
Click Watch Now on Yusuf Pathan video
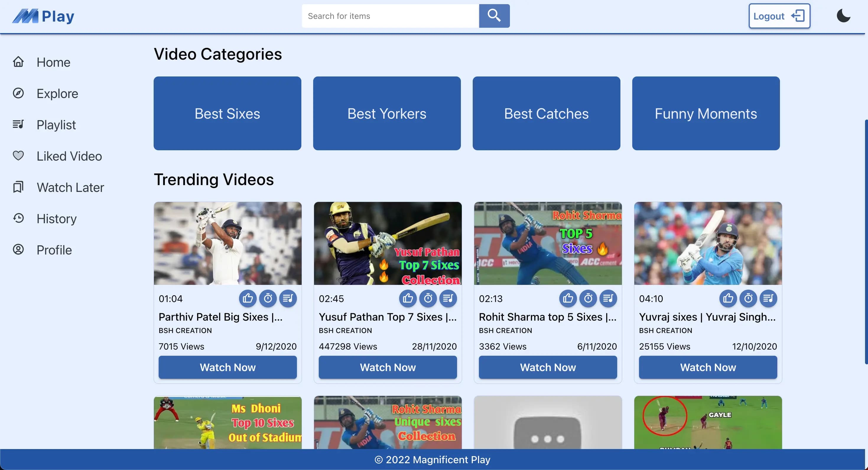pyautogui.click(x=387, y=366)
